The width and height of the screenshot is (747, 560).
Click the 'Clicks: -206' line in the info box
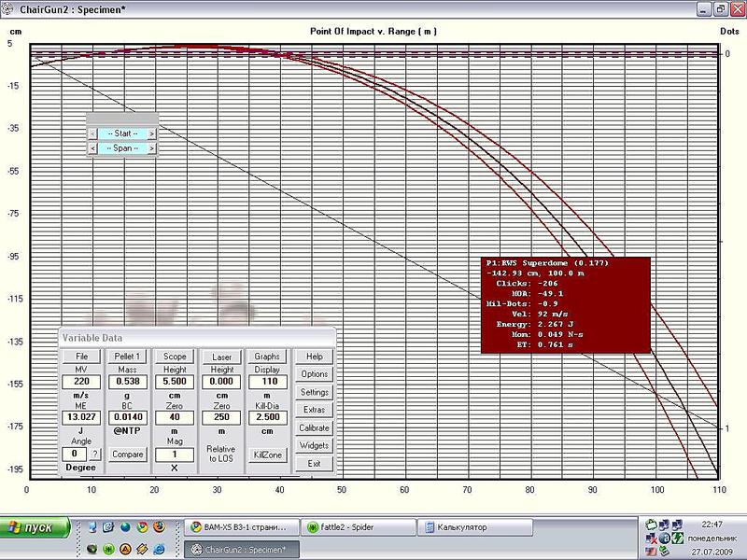[527, 284]
